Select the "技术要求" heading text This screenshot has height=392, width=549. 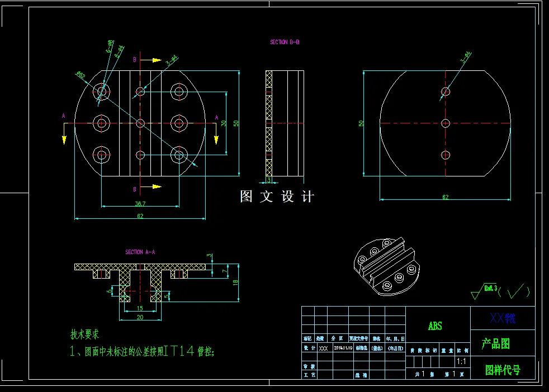point(85,334)
